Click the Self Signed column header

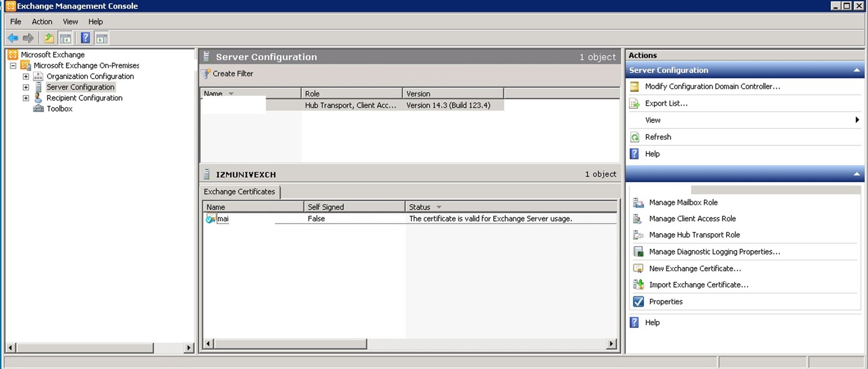tap(354, 207)
